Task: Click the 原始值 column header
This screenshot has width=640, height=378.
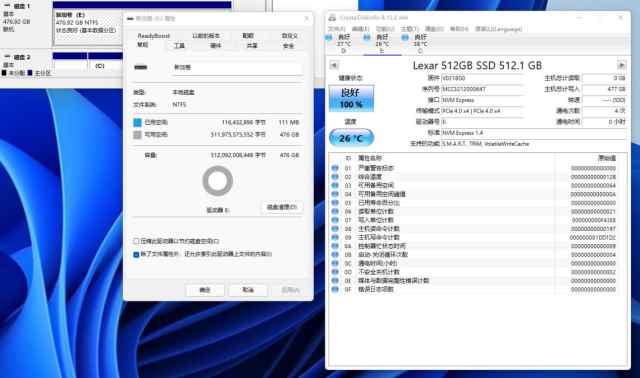Action: click(607, 158)
